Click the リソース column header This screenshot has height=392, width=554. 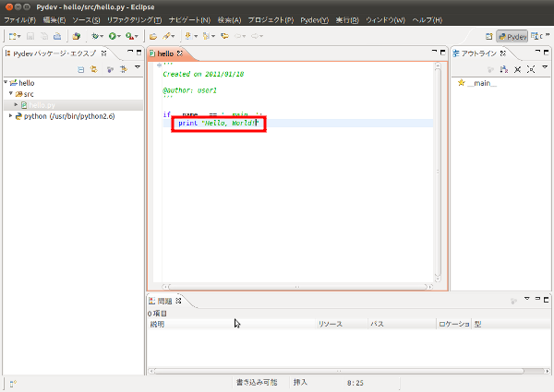[x=342, y=324]
